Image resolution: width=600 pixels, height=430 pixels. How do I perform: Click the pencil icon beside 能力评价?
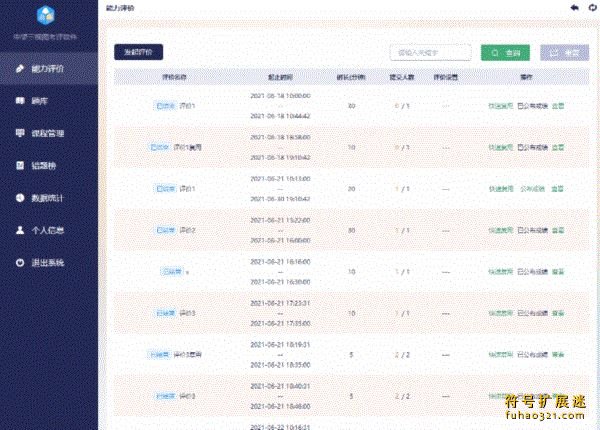[20, 69]
